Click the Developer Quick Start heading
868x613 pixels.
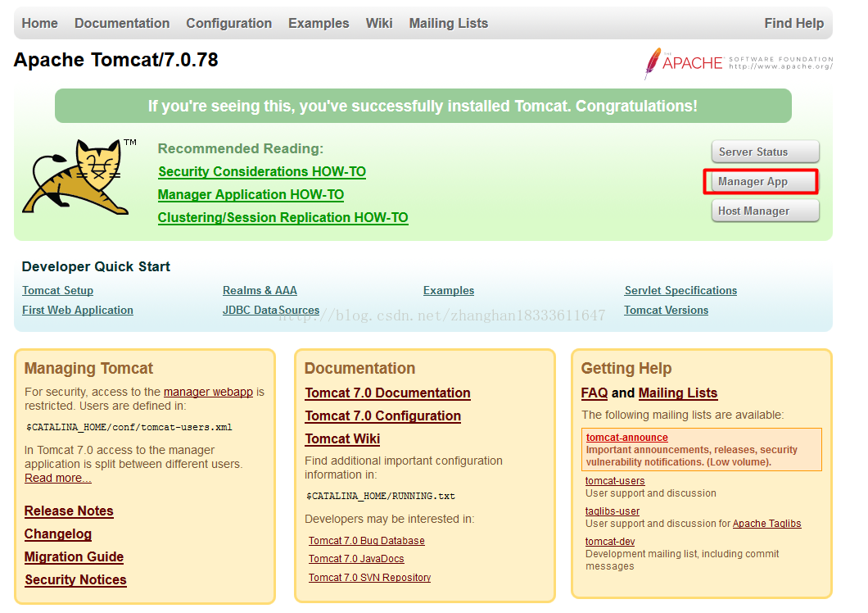pos(96,266)
